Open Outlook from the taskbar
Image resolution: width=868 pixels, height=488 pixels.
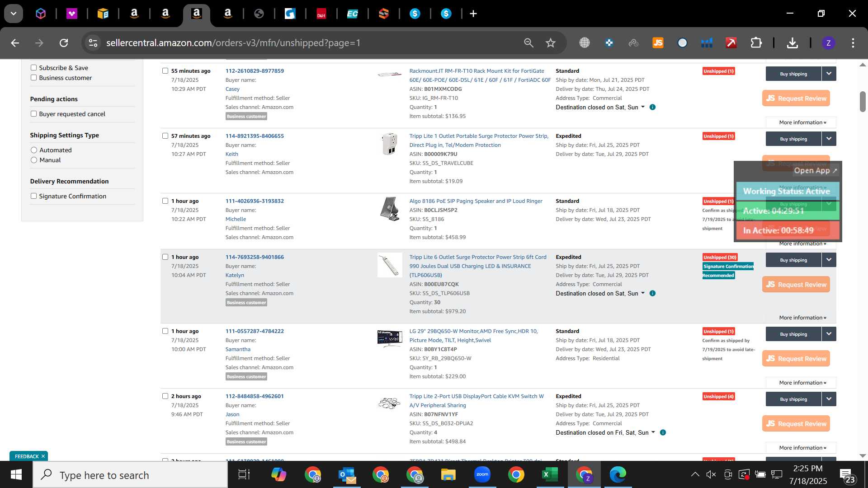point(347,474)
